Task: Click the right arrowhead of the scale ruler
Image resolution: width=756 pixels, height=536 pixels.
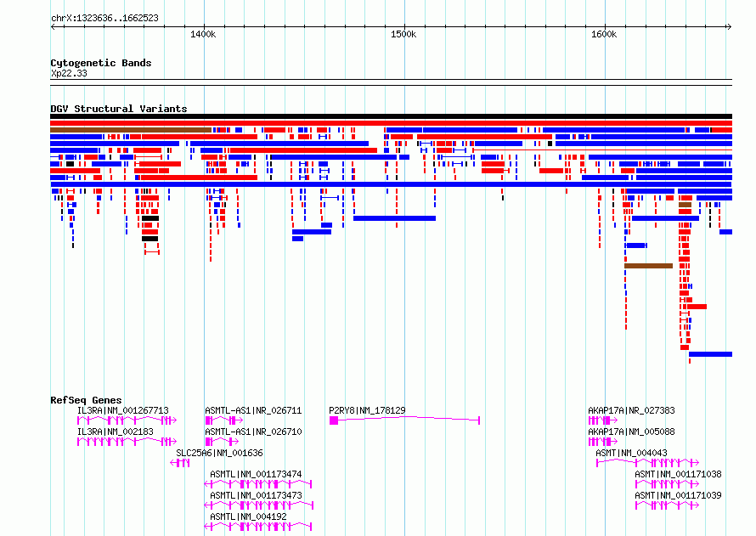Action: coord(730,27)
